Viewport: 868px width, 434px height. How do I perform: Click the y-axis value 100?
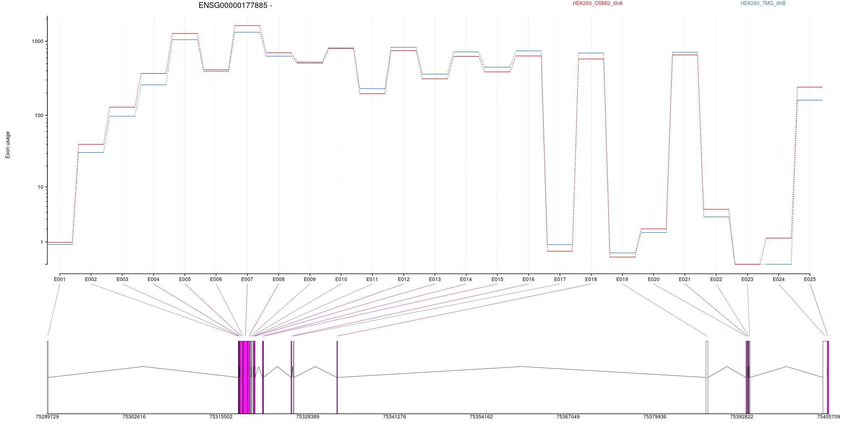coord(39,115)
